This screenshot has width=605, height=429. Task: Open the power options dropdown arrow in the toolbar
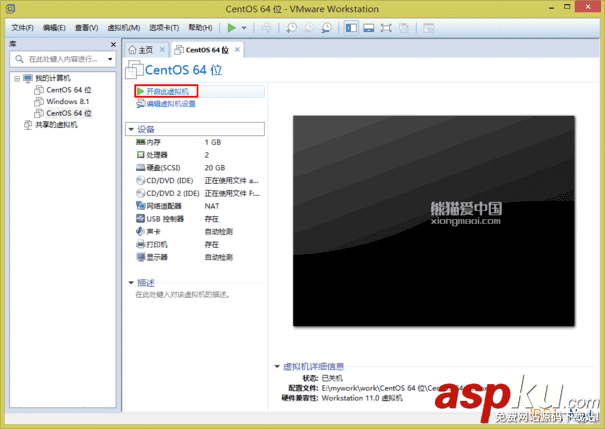[x=244, y=28]
